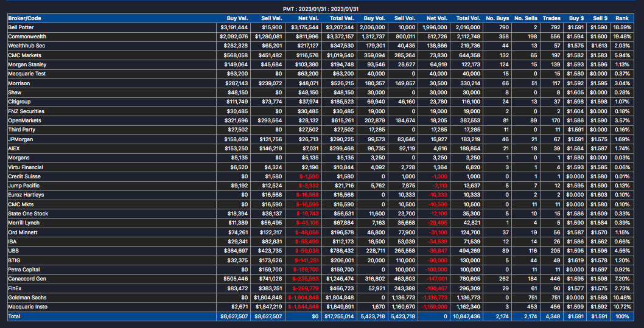The image size is (644, 328).
Task: Click the PMT date range heading
Action: [321, 9]
